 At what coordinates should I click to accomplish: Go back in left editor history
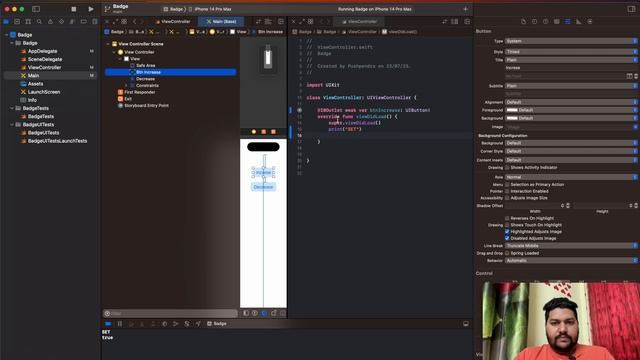click(x=134, y=21)
